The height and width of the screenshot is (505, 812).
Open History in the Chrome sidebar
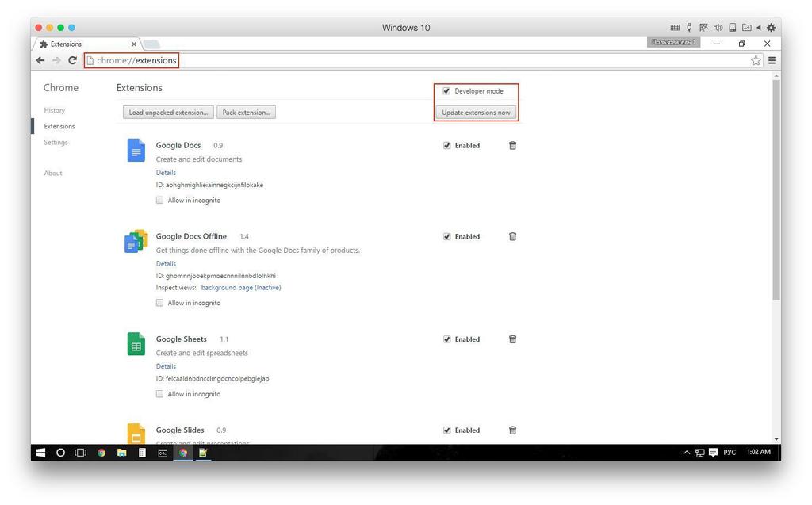point(55,110)
